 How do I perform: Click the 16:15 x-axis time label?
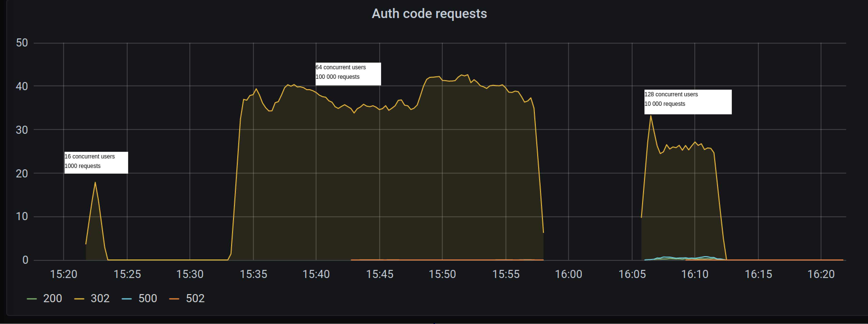pos(758,274)
